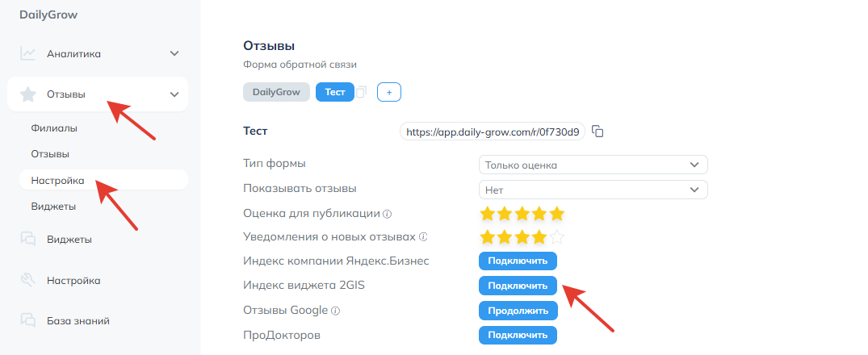Click info icon next to Оценка для публикации
This screenshot has height=355, width=868.
click(x=388, y=214)
